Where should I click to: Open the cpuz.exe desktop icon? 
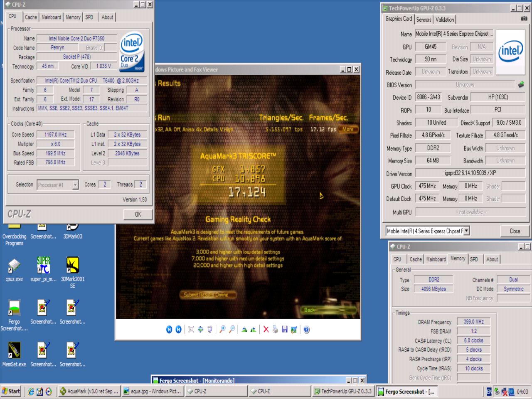coord(14,269)
